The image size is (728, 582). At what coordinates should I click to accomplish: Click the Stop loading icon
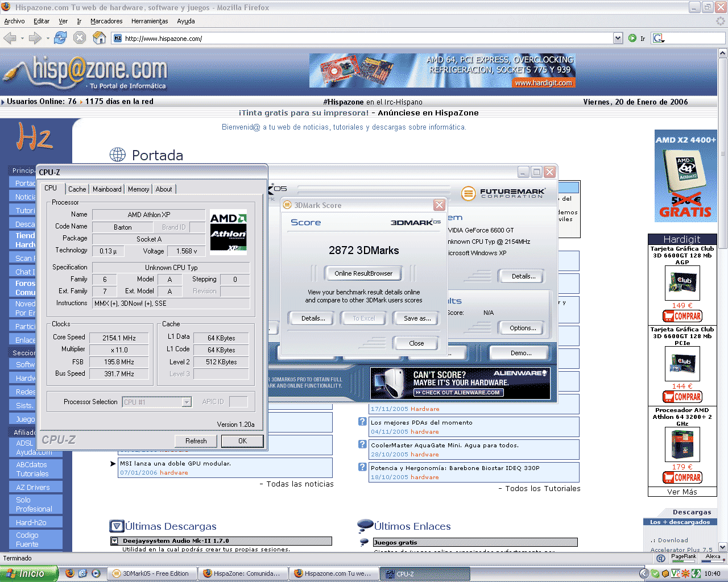(x=80, y=38)
